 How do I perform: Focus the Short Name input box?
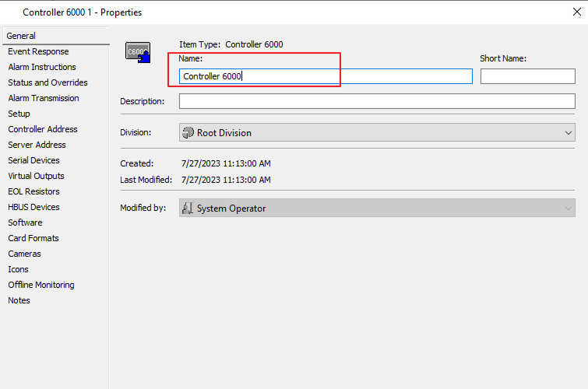(527, 76)
